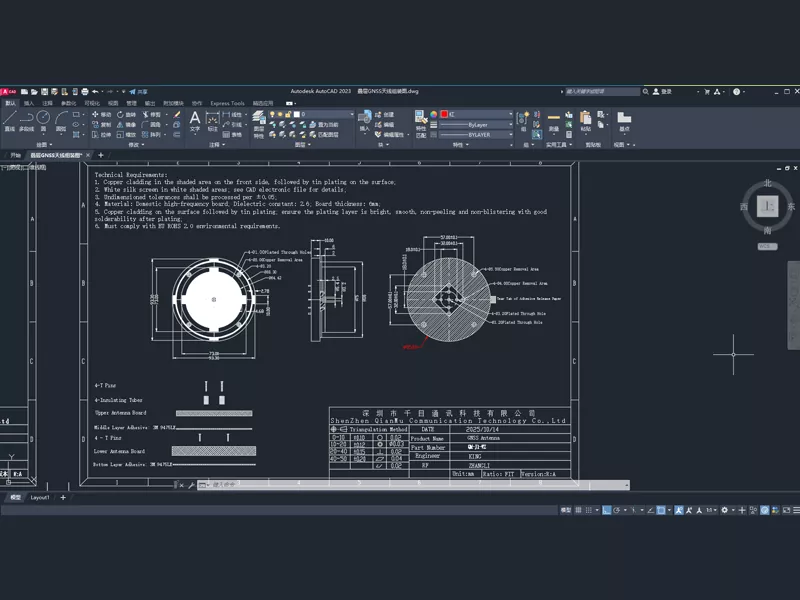Image resolution: width=800 pixels, height=600 pixels.
Task: Click the Base point (基点) view icon
Action: click(x=624, y=121)
